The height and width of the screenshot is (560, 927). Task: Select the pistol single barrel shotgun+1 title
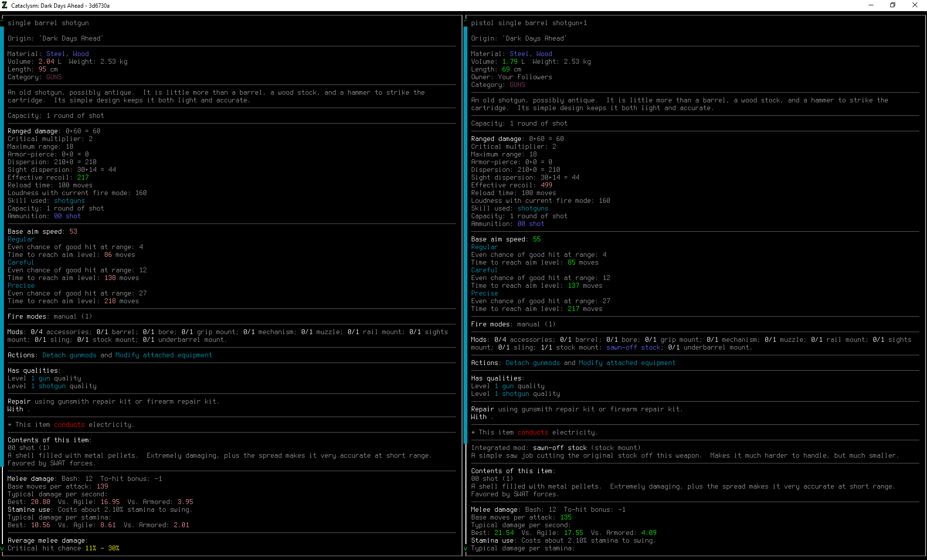528,23
